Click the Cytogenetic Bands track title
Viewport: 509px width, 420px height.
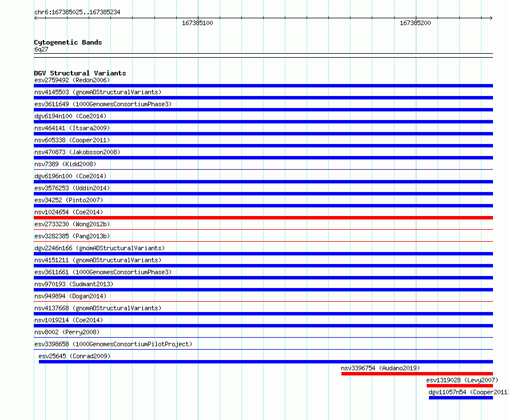click(68, 42)
